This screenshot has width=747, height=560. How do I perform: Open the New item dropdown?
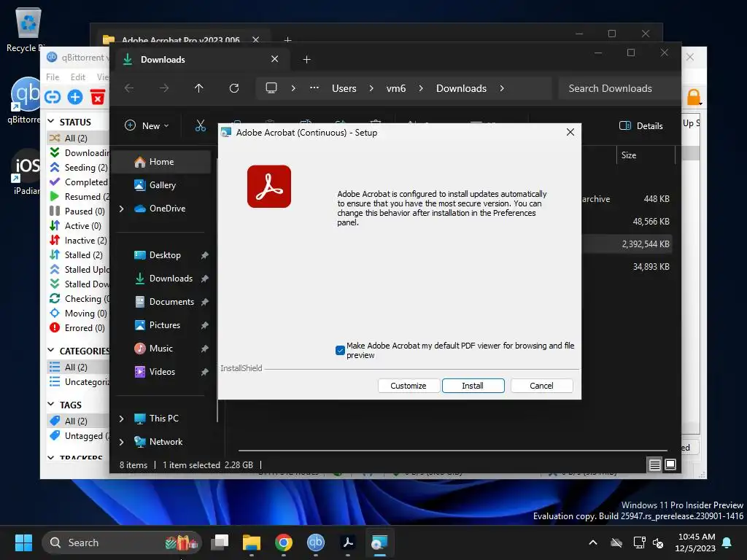(x=147, y=125)
